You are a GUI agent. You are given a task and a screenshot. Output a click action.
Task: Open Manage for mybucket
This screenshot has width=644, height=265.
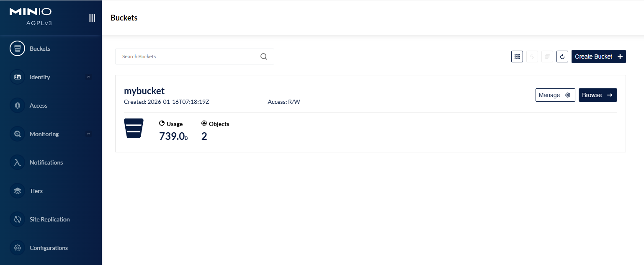click(x=555, y=95)
